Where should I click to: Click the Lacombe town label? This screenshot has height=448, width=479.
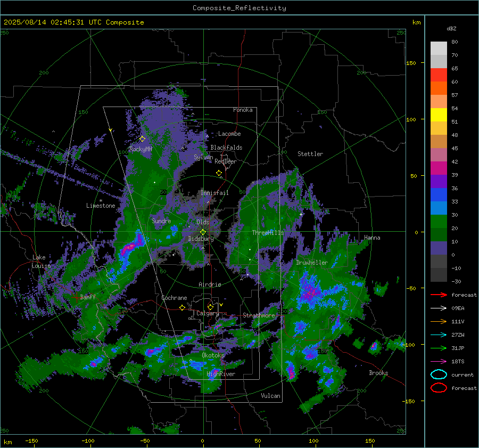pos(229,134)
